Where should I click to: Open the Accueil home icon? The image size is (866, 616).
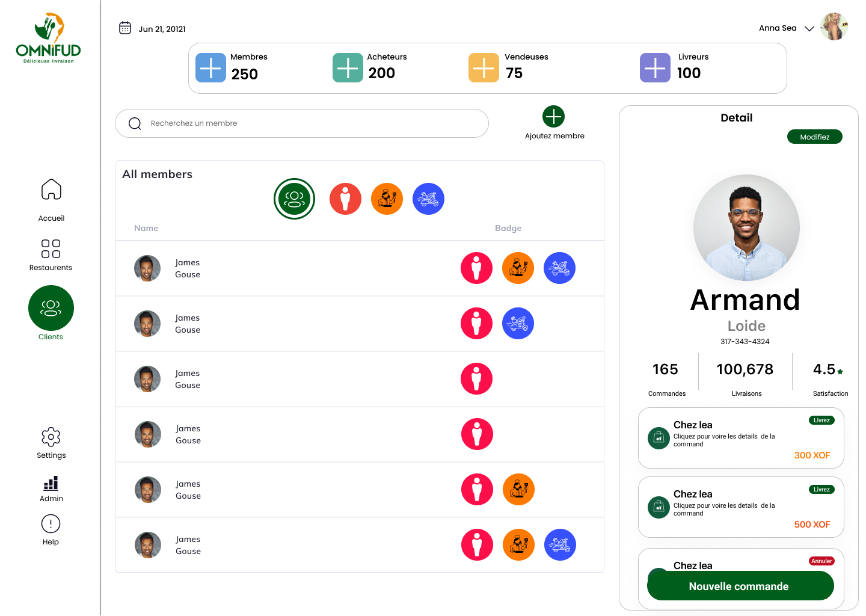51,189
